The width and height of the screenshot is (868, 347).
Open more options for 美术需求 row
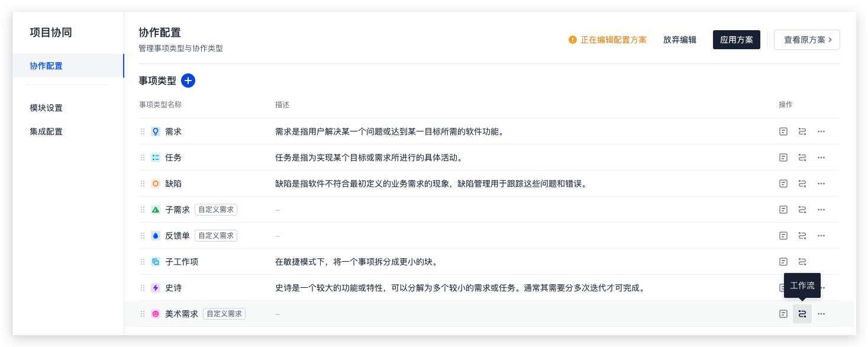[821, 314]
